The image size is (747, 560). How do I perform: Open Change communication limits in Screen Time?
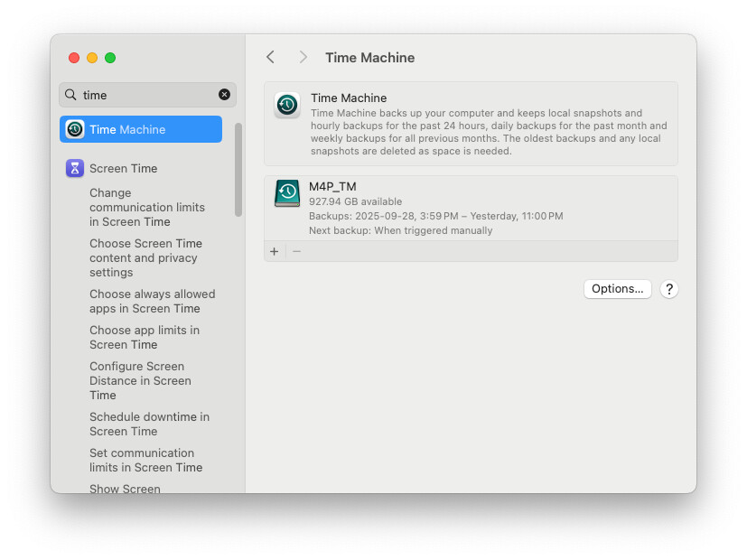[x=147, y=207]
